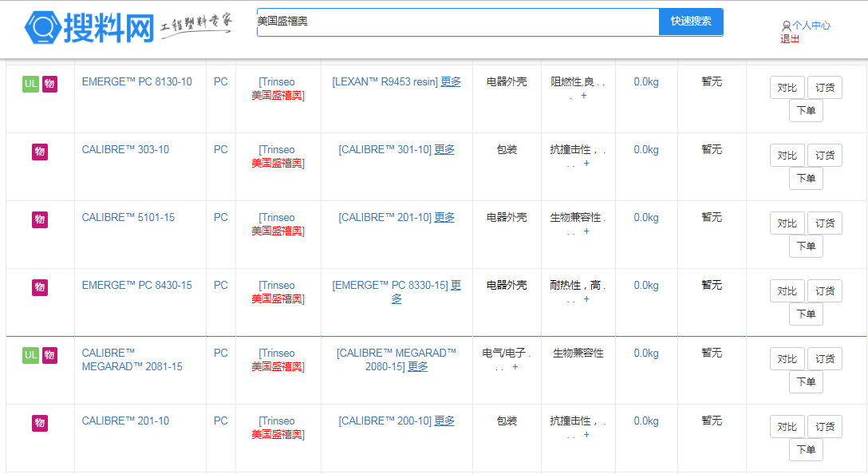The height and width of the screenshot is (474, 868).
Task: Click the 退出 logout link
Action: tap(790, 38)
